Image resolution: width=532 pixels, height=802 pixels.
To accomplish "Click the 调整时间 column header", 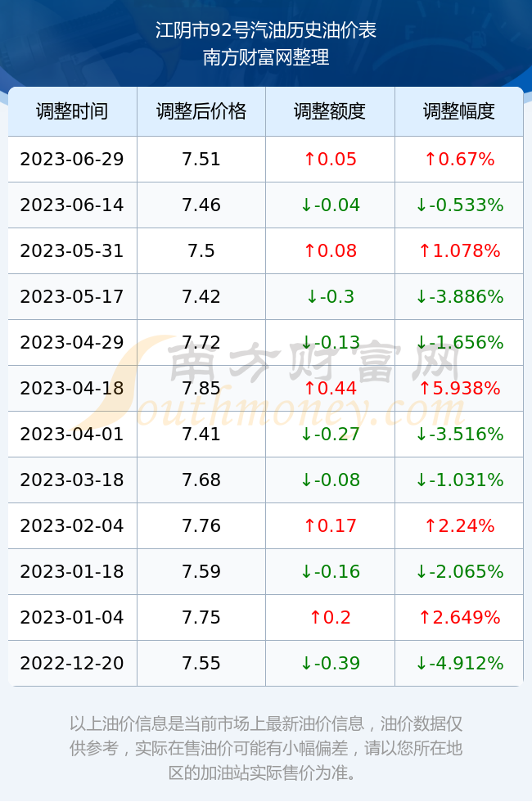I will pos(72,111).
